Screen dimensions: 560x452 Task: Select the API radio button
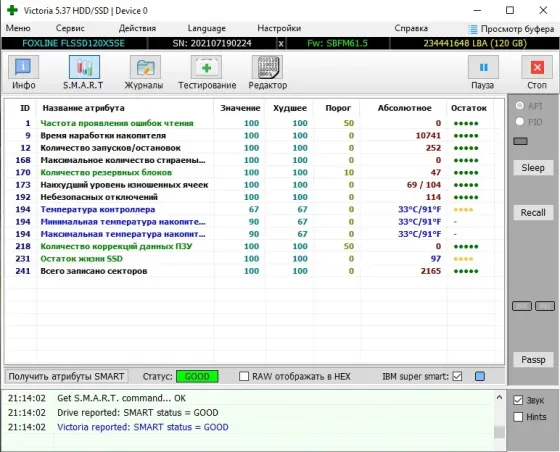[520, 106]
